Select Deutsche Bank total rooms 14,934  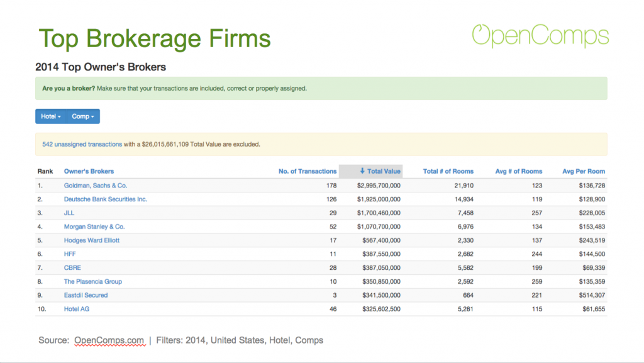[x=464, y=199]
